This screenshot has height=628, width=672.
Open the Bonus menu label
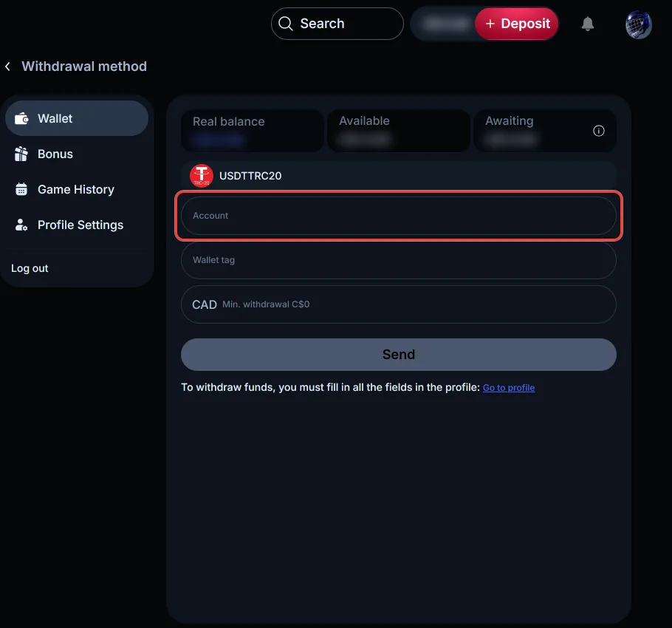pyautogui.click(x=55, y=154)
